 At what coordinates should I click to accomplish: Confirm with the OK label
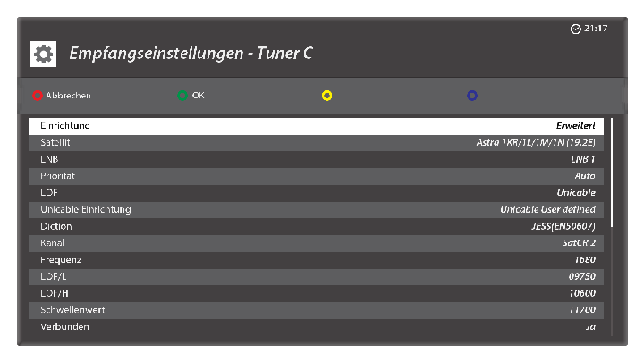[198, 96]
